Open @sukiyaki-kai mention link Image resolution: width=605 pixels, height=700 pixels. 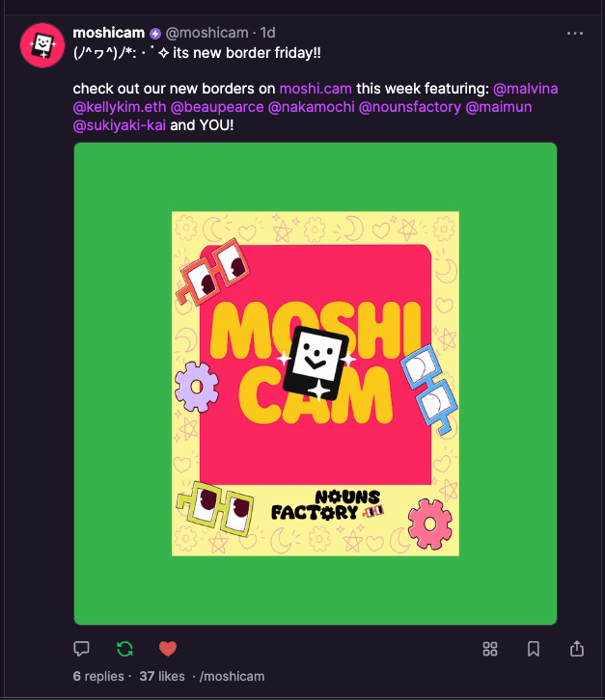[x=120, y=125]
